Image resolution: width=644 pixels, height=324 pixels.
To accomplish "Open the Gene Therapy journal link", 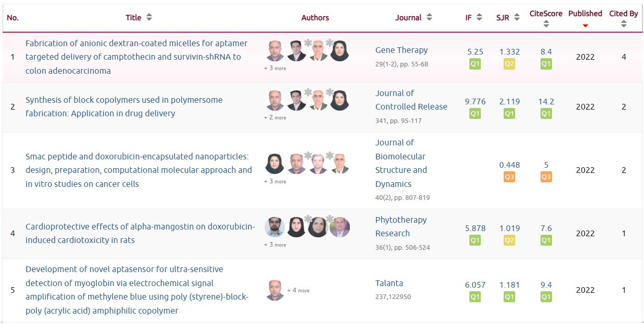I will pyautogui.click(x=401, y=50).
